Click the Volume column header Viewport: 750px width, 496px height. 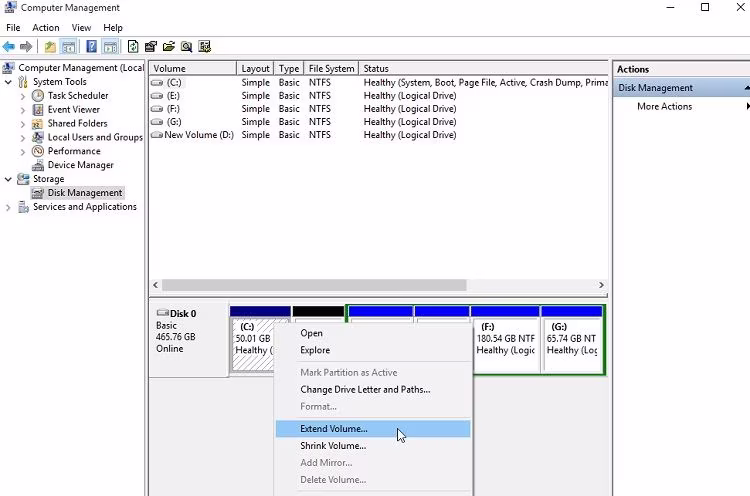(x=193, y=68)
